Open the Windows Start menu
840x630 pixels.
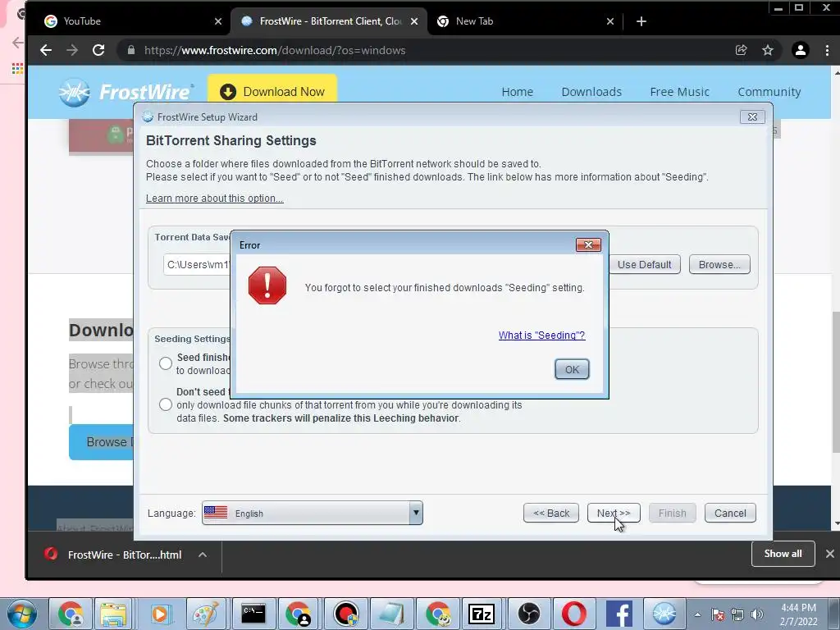[x=22, y=614]
